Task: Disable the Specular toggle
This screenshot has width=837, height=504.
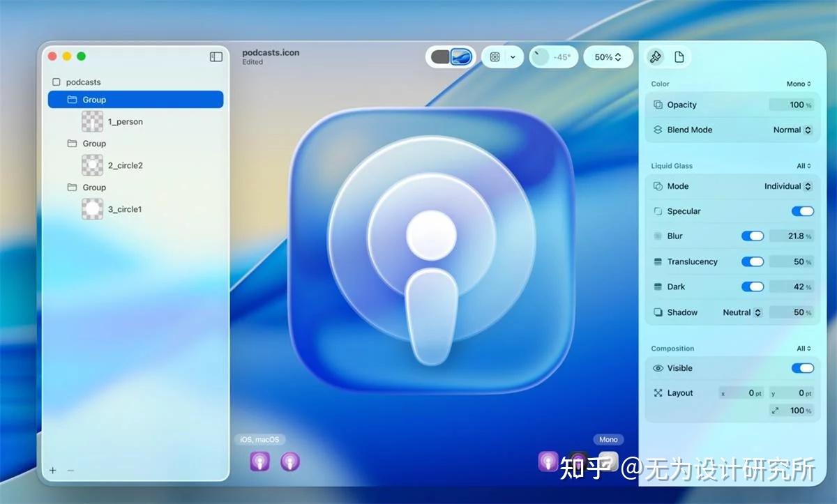Action: [x=802, y=211]
